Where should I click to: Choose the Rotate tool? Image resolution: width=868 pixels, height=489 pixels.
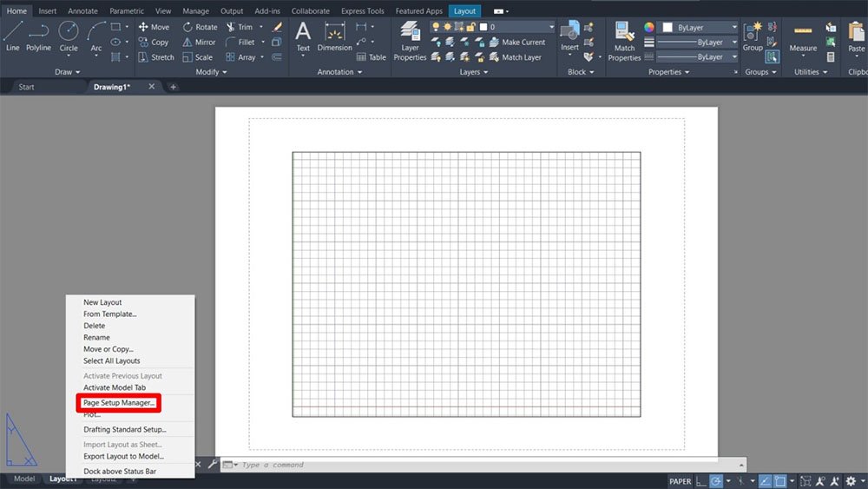[x=200, y=27]
